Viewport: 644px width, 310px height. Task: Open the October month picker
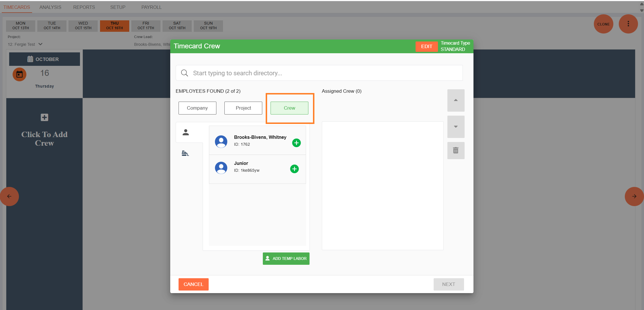pos(44,59)
